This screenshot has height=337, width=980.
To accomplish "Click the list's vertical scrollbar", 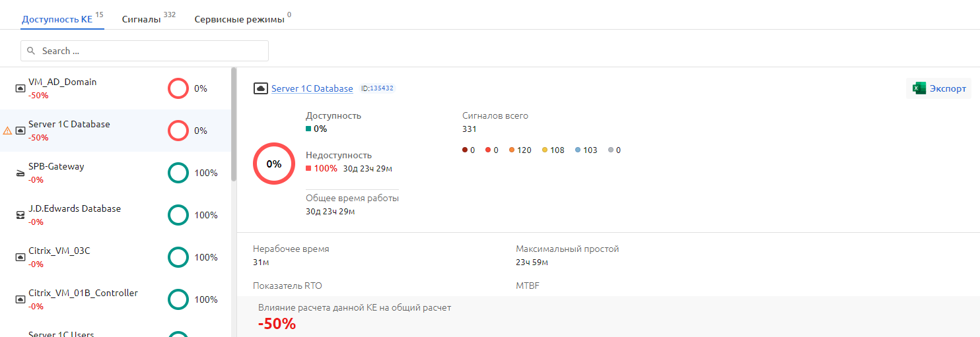I will point(233,124).
